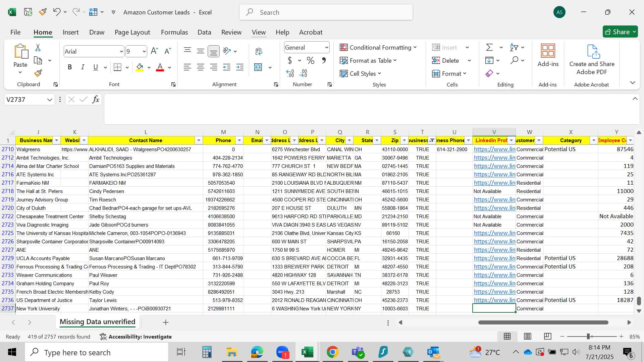Open the File menu
The height and width of the screenshot is (362, 644).
click(x=15, y=32)
